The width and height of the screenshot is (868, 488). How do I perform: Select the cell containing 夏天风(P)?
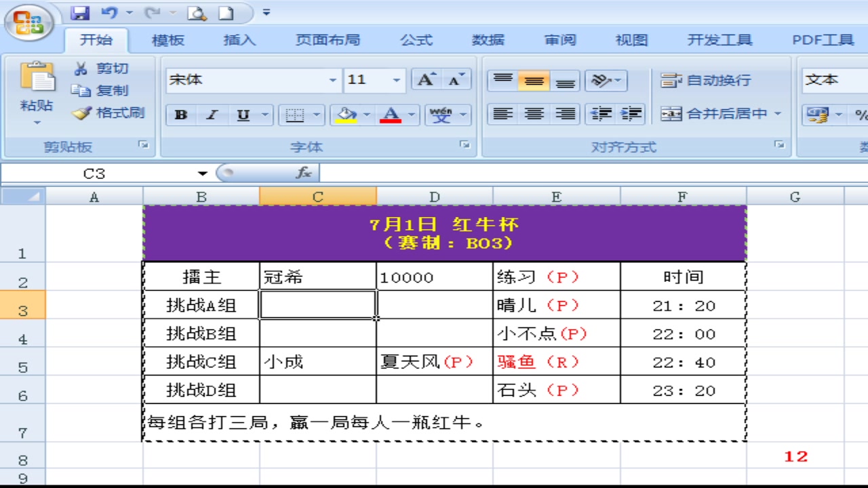click(x=435, y=361)
